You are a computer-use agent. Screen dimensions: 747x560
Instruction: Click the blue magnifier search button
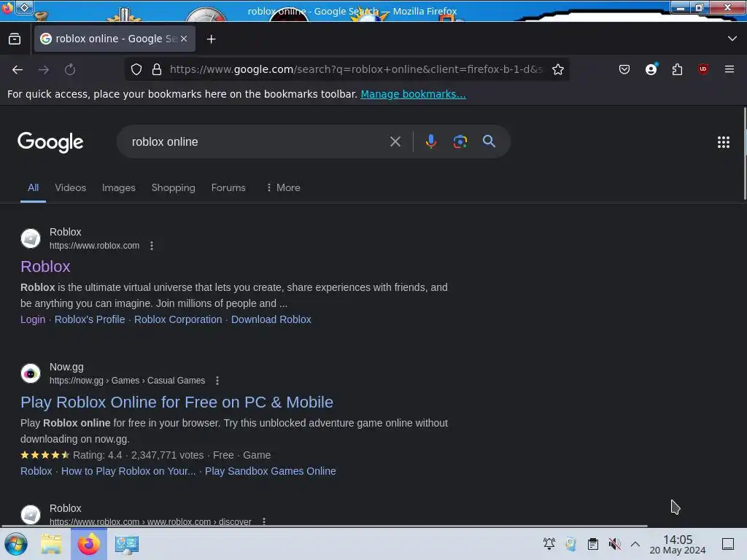click(x=489, y=141)
